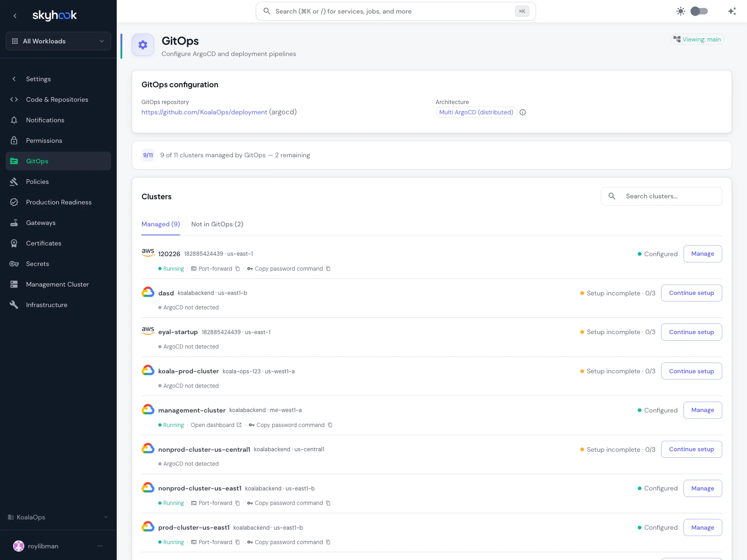This screenshot has width=747, height=560.
Task: Click Configured status for cluster 120226
Action: coord(657,254)
